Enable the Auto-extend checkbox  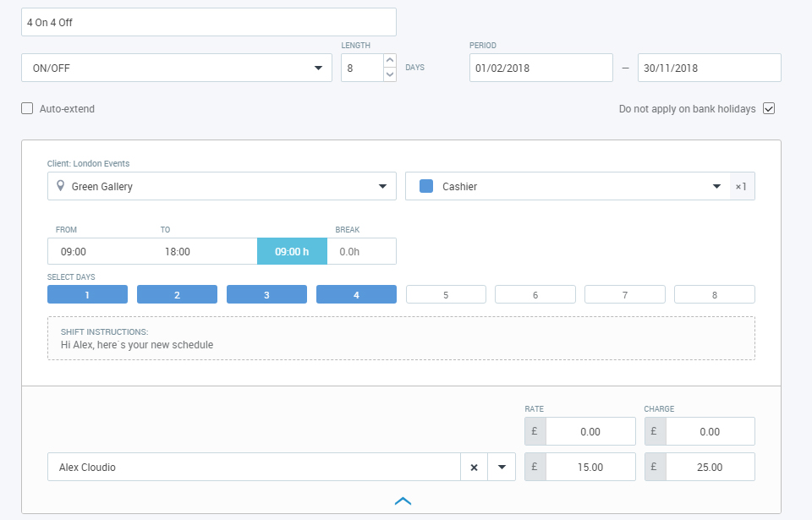coord(27,108)
